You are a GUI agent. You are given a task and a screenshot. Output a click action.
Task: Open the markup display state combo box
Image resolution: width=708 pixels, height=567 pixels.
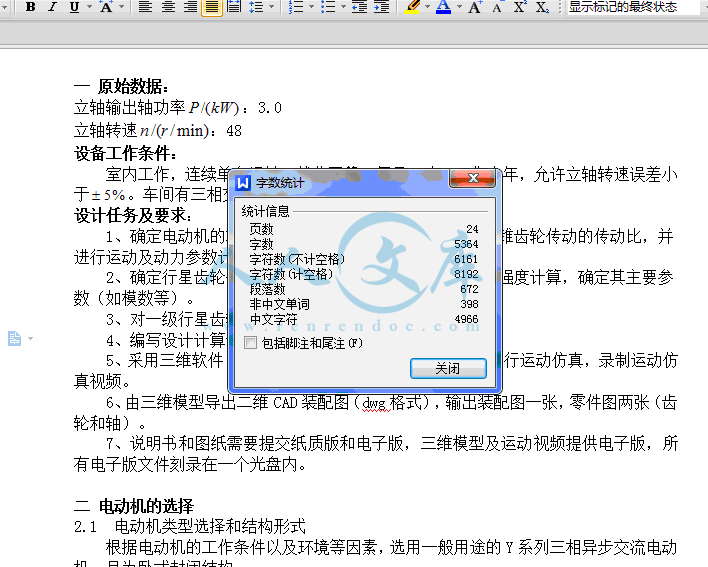click(637, 7)
